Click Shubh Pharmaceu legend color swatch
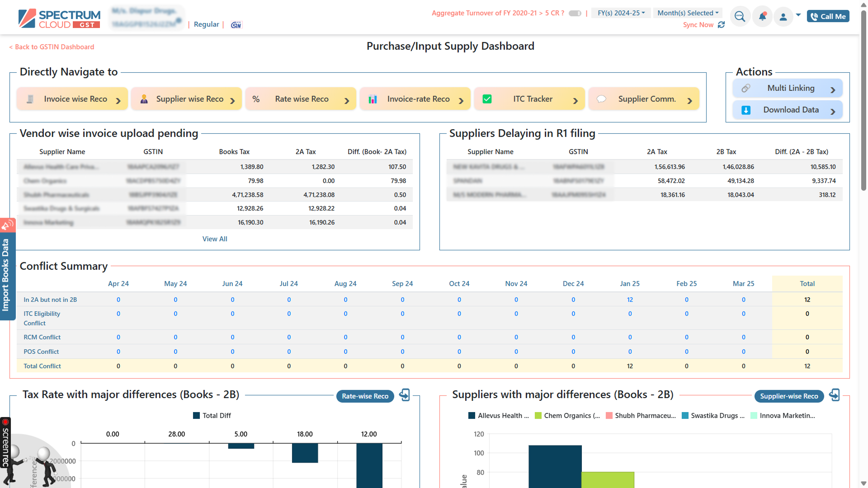Image resolution: width=868 pixels, height=488 pixels. (x=609, y=416)
